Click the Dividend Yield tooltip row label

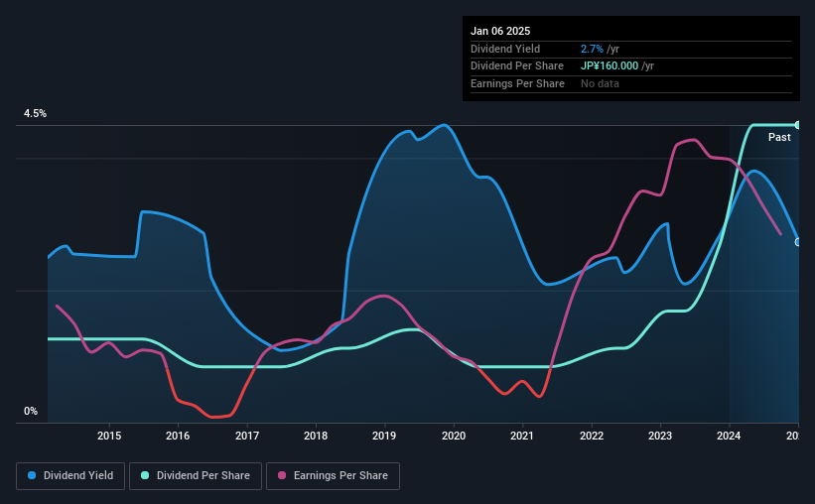[x=505, y=49]
